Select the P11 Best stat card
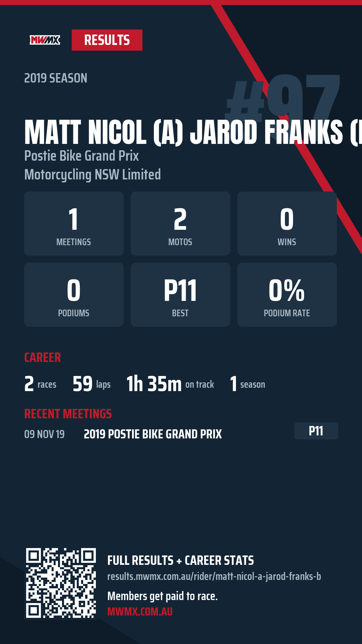 coord(180,294)
